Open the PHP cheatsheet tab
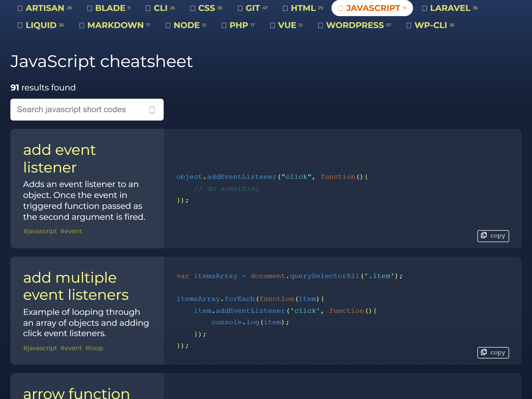Screen dimensions: 532x399 238,25
